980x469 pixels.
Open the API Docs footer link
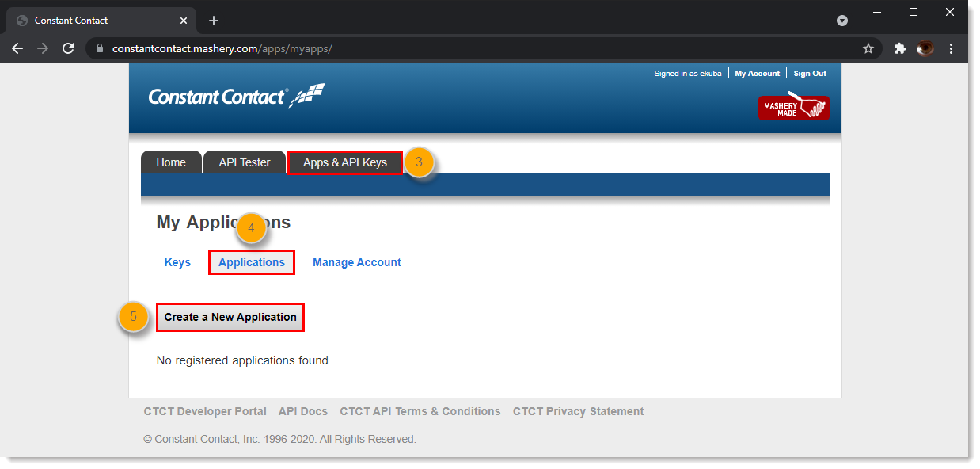(303, 411)
